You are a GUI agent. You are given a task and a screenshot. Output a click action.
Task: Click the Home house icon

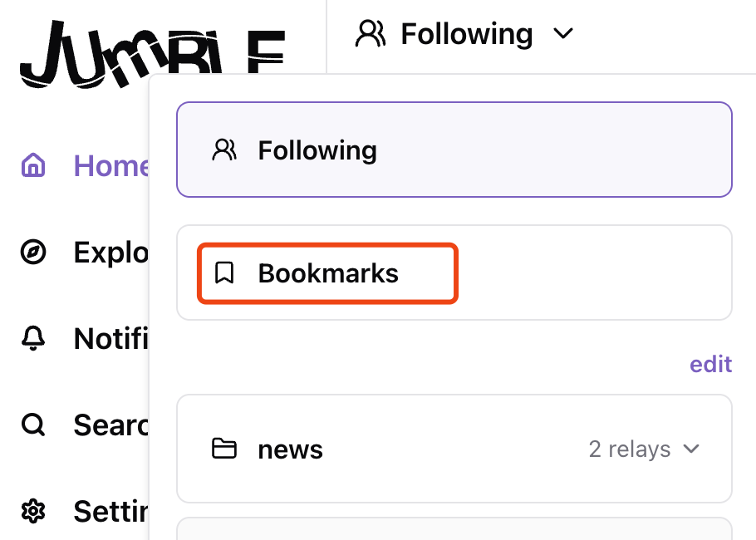(x=33, y=165)
